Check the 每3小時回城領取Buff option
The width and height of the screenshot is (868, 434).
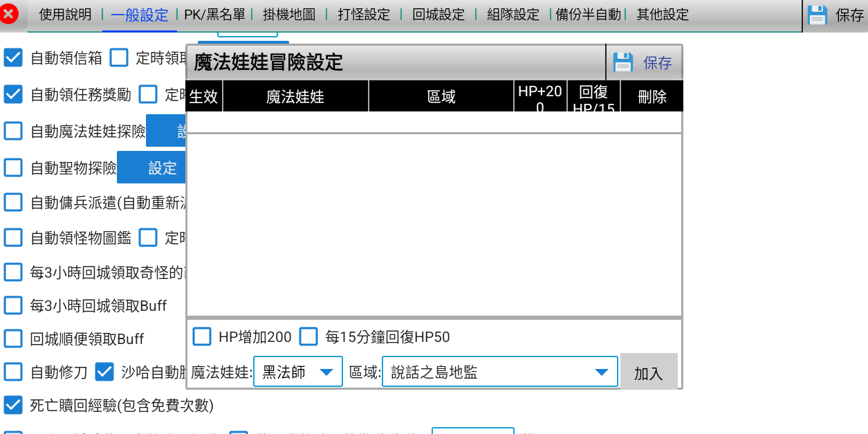pos(13,305)
